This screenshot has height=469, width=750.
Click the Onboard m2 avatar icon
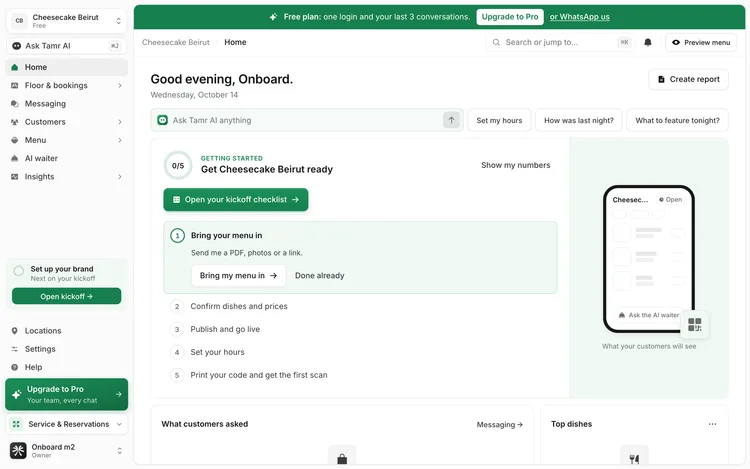[18, 450]
